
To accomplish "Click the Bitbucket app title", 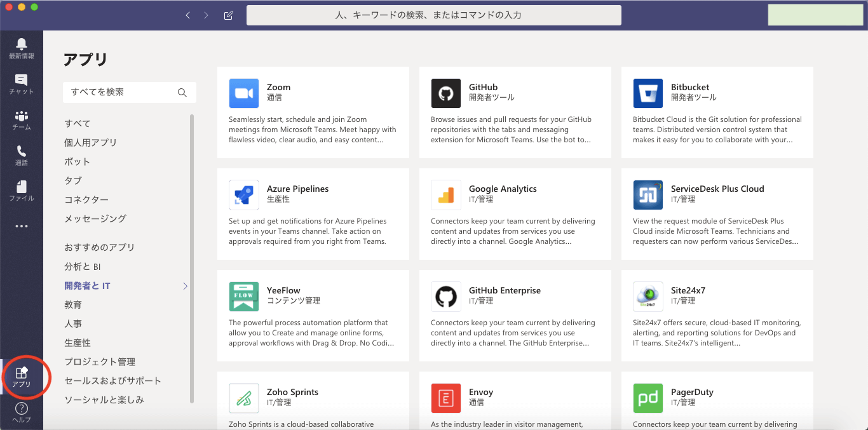I will 690,88.
